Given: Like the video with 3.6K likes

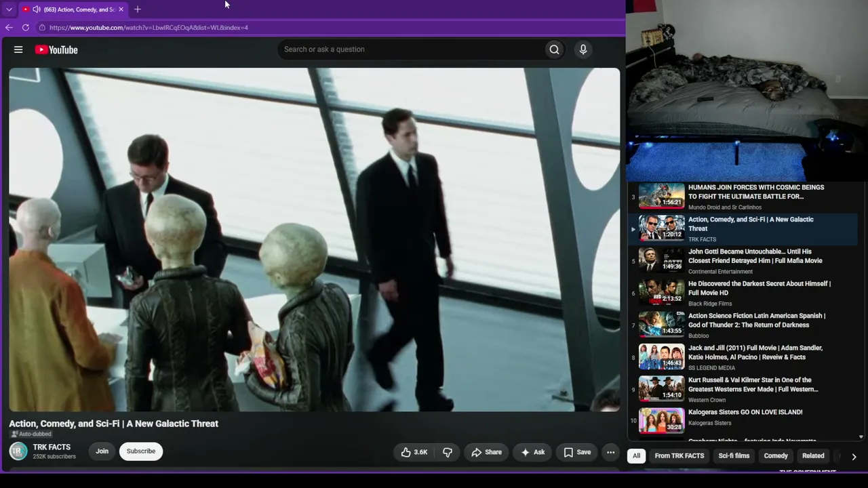Looking at the screenshot, I should pos(414,452).
